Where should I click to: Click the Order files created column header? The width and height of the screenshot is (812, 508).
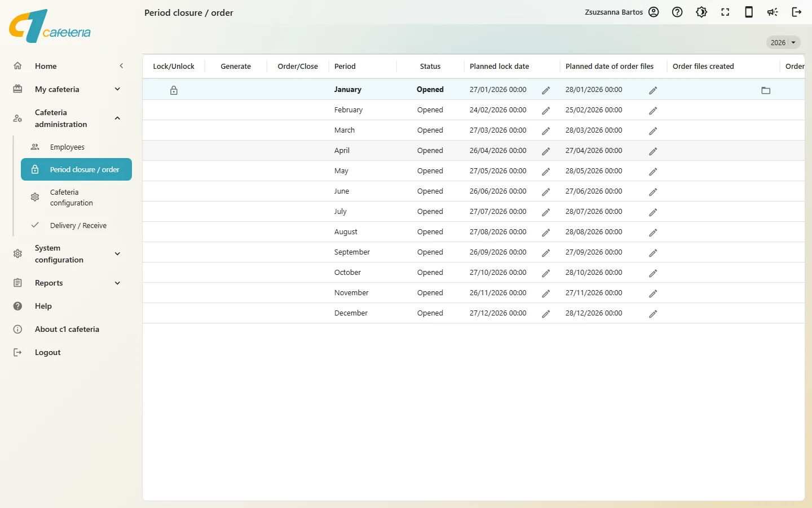point(703,66)
